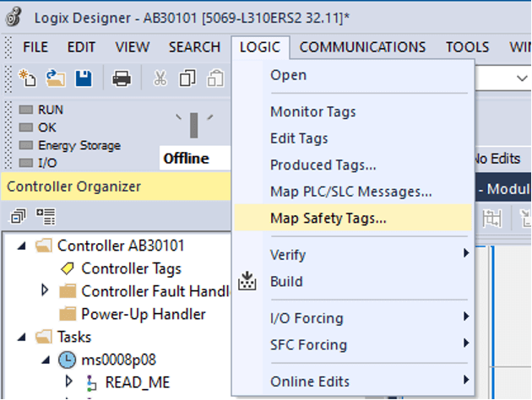This screenshot has height=400, width=532.
Task: Open the VIEW menu
Action: (x=133, y=47)
